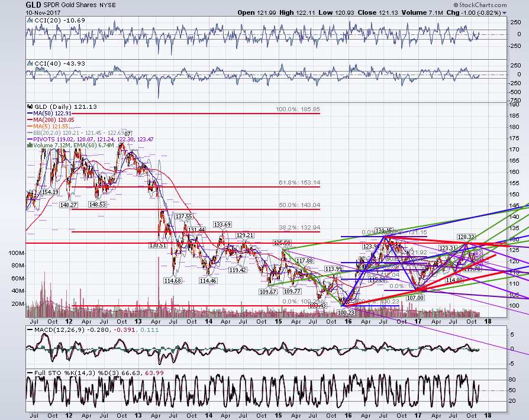Click the Close value 121.13 in the header
This screenshot has width=529, height=420.
coord(389,13)
